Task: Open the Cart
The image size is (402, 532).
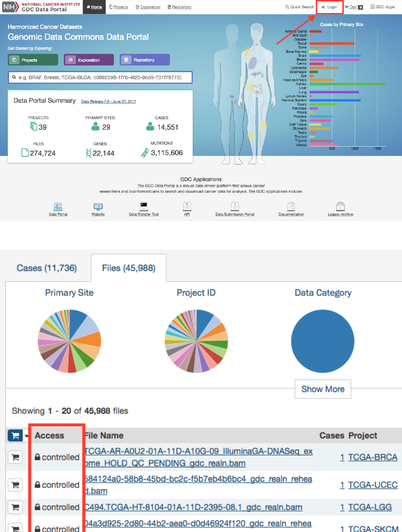Action: tap(354, 7)
